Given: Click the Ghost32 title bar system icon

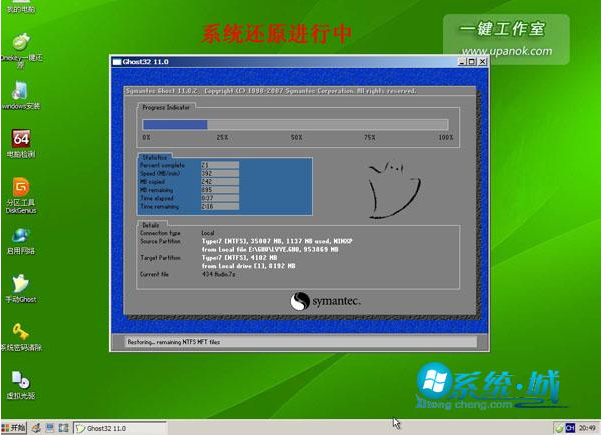Looking at the screenshot, I should (117, 62).
